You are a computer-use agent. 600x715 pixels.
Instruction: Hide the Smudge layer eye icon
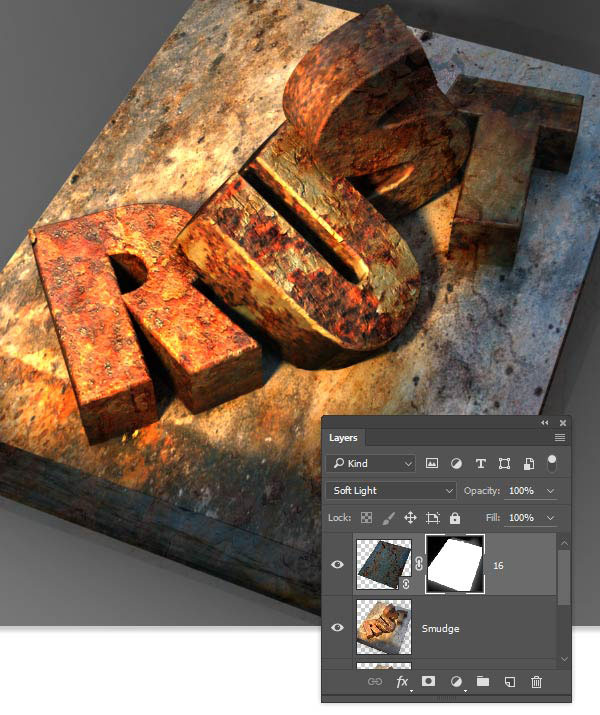tap(337, 627)
